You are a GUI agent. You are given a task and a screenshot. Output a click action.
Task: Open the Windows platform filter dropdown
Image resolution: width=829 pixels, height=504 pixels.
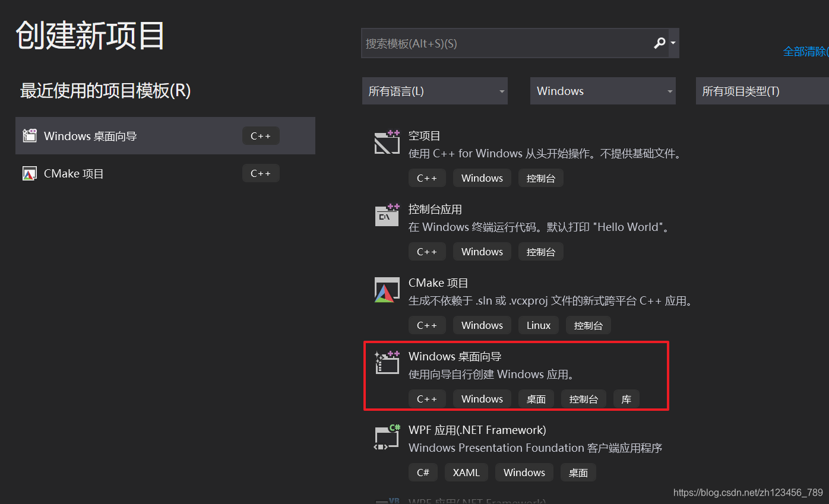[603, 91]
